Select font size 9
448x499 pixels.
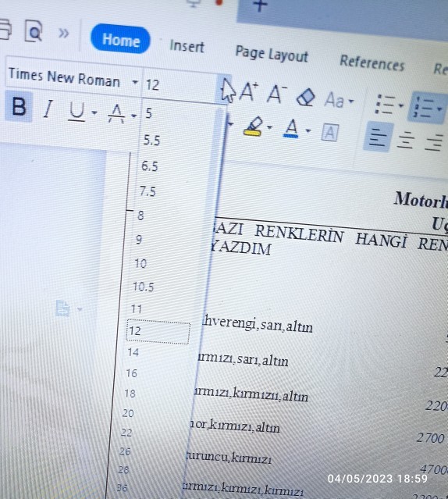pyautogui.click(x=139, y=240)
